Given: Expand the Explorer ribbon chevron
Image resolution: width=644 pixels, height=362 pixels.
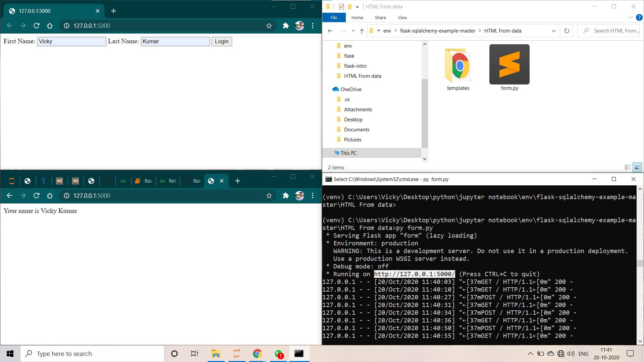Looking at the screenshot, I should coord(630,17).
